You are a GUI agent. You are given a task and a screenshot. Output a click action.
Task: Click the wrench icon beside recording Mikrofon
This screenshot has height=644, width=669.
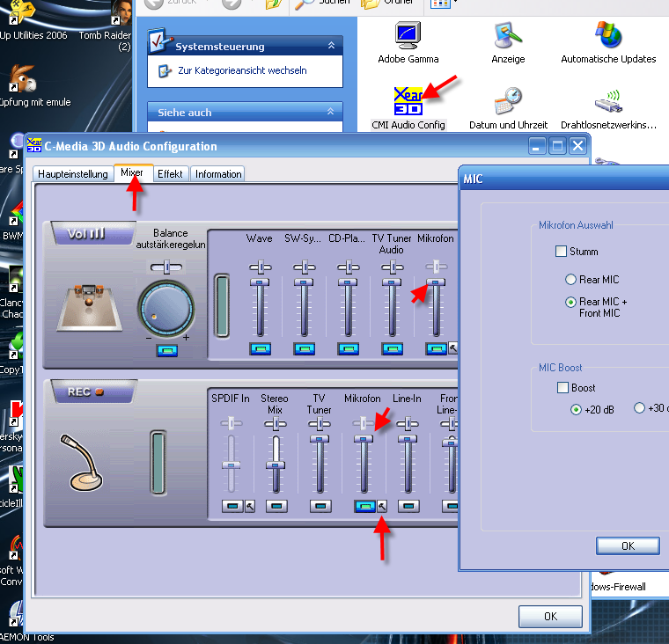[382, 506]
